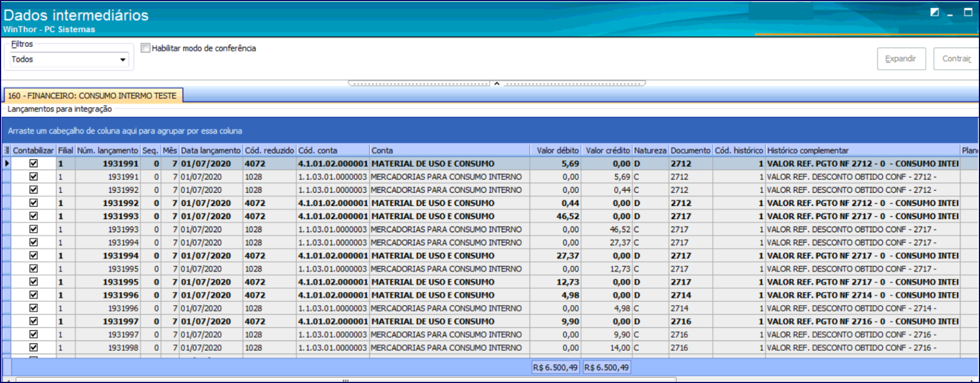Viewport: 980px width, 383px height.
Task: Toggle Contabilizar checkbox for the row with débito 12,73
Action: pos(33,282)
